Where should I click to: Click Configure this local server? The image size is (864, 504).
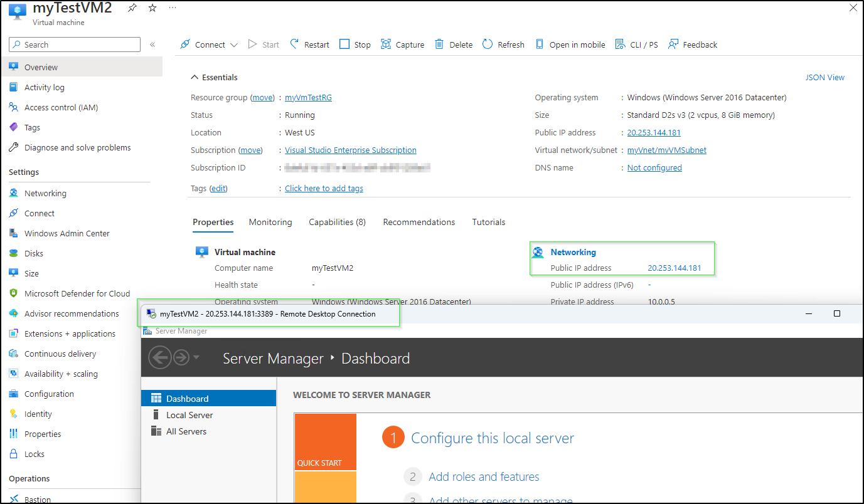coord(493,438)
